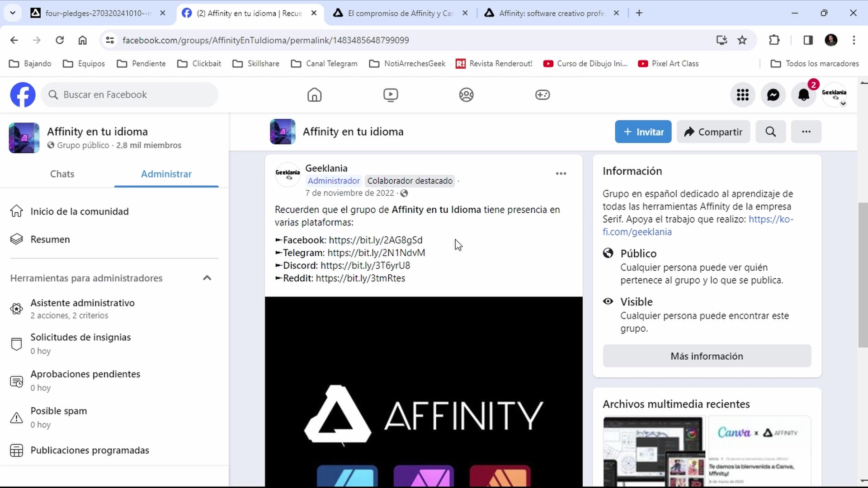The image size is (868, 488).
Task: Open the Video tab icon
Action: [x=390, y=95]
